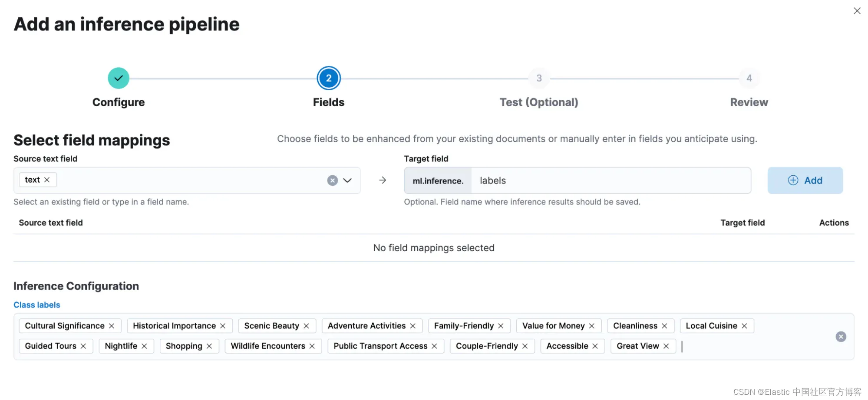Go back to the Configure step
Screen dimensions: 868x400
(x=119, y=79)
